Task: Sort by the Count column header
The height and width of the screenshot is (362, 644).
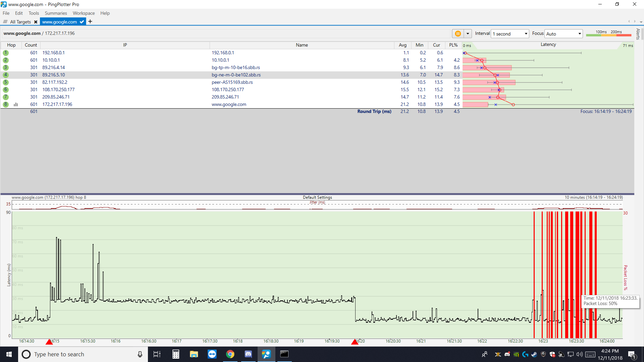Action: (x=31, y=45)
